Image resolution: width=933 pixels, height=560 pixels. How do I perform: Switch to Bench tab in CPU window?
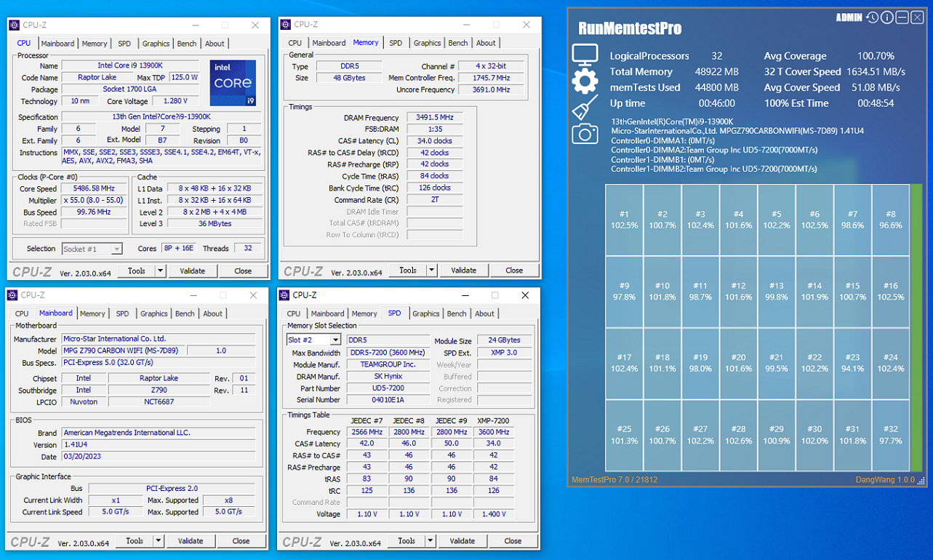[187, 44]
